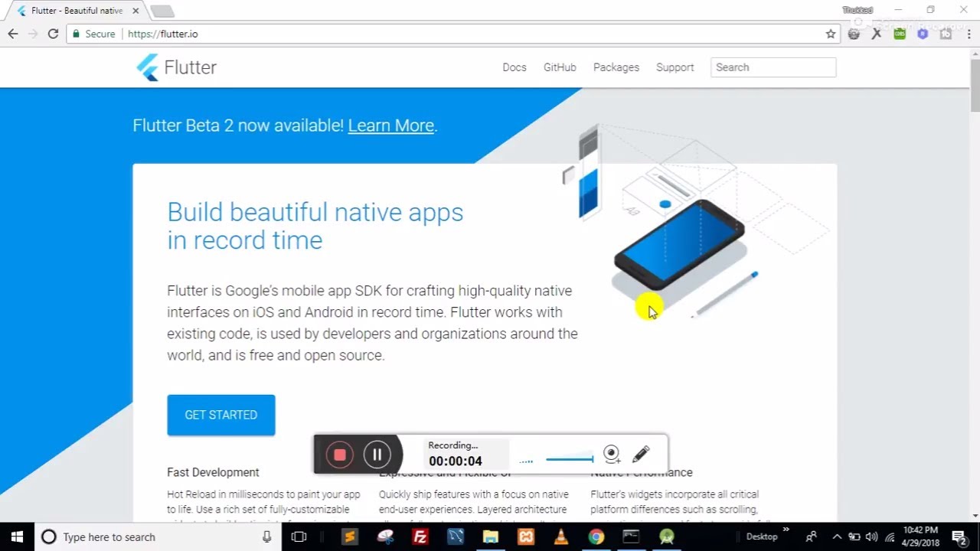Viewport: 980px width, 551px height.
Task: Launch VLC media player from the taskbar
Action: 561,536
